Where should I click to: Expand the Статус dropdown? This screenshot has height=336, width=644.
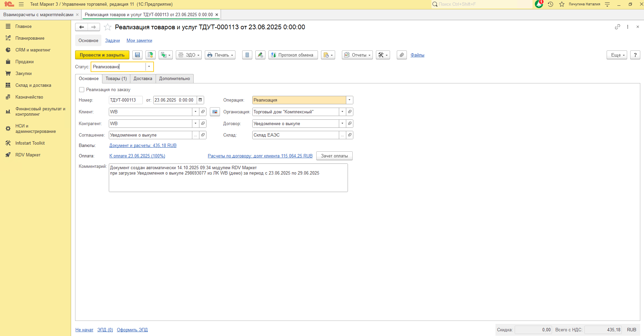(x=149, y=67)
